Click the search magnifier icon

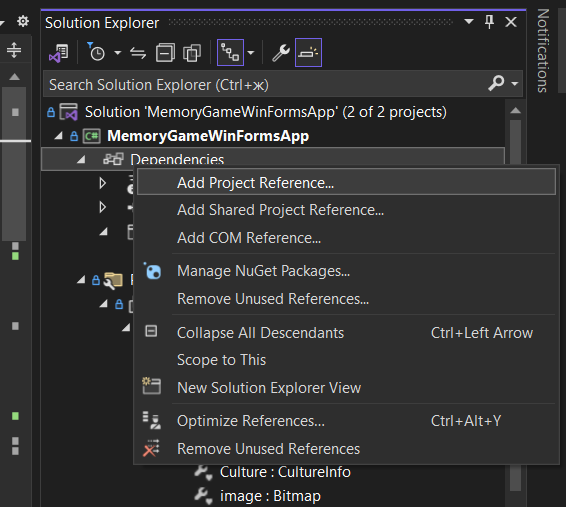pos(496,83)
